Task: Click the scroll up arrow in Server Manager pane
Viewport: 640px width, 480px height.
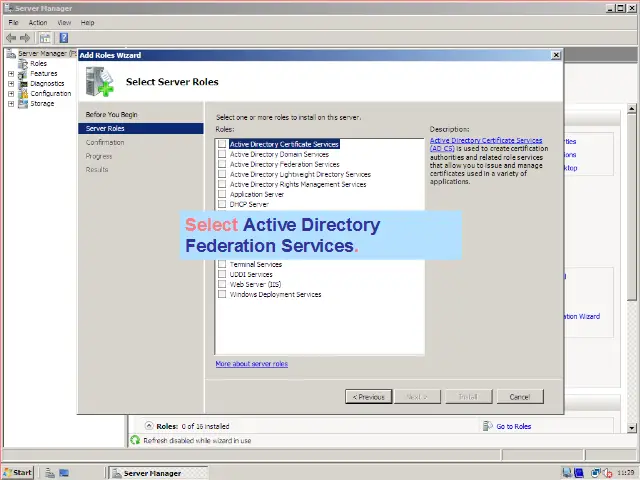Action: pos(631,109)
